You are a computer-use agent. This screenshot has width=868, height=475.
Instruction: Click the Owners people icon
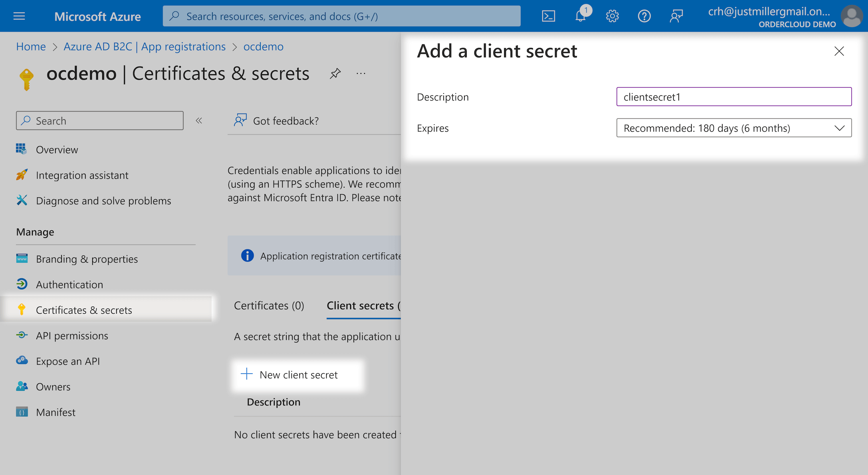22,386
